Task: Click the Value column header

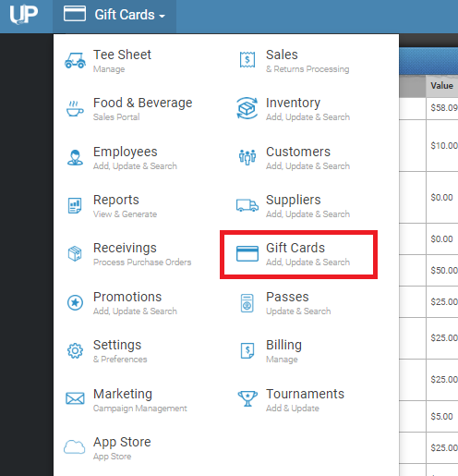Action: (441, 86)
